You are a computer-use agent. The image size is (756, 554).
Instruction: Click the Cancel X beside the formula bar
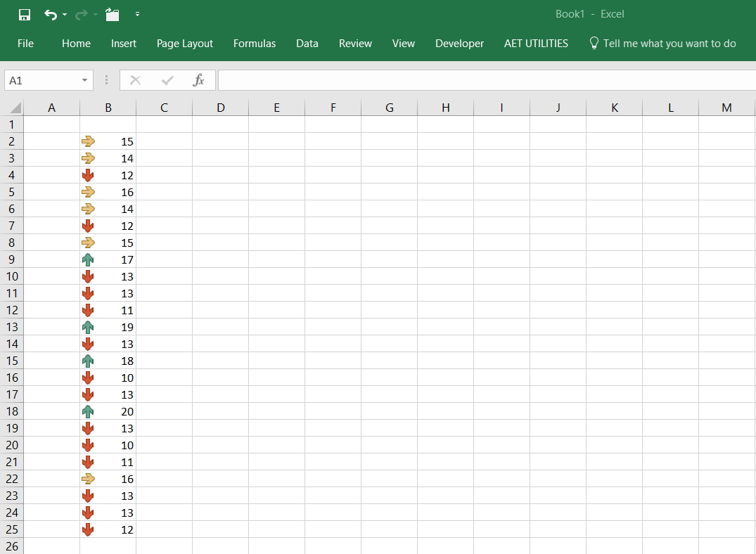coord(135,79)
